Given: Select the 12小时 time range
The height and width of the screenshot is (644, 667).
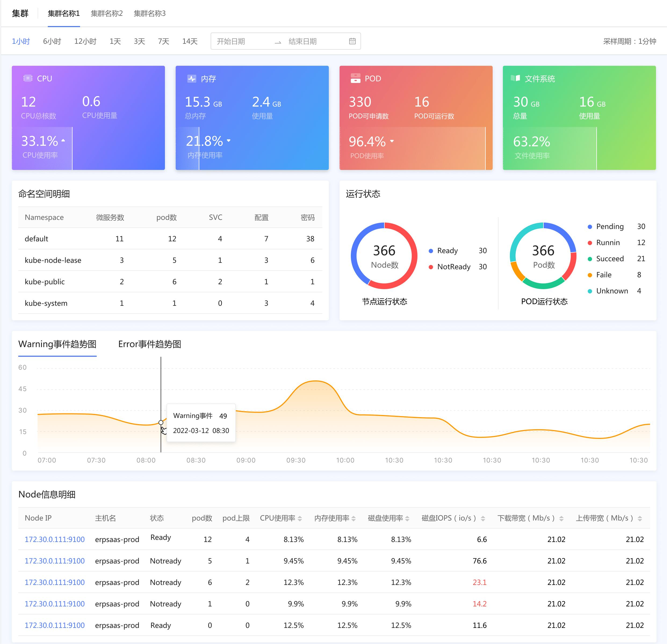Looking at the screenshot, I should [85, 42].
